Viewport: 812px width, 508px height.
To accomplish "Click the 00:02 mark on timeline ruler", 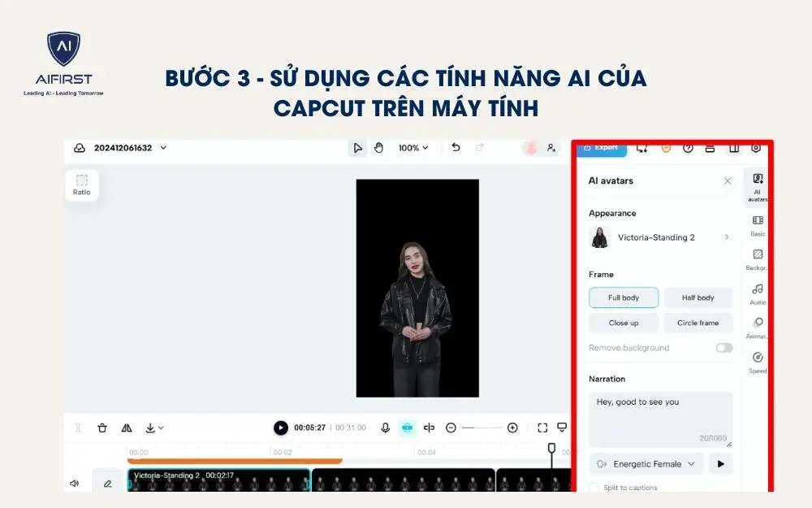I will pyautogui.click(x=283, y=453).
